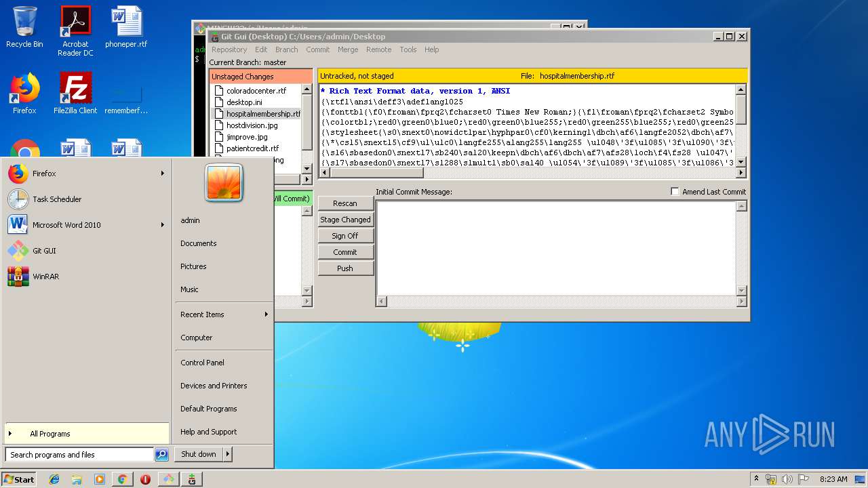Click the file icon beside coloradocenter.rtf
The height and width of the screenshot is (488, 868).
click(219, 91)
